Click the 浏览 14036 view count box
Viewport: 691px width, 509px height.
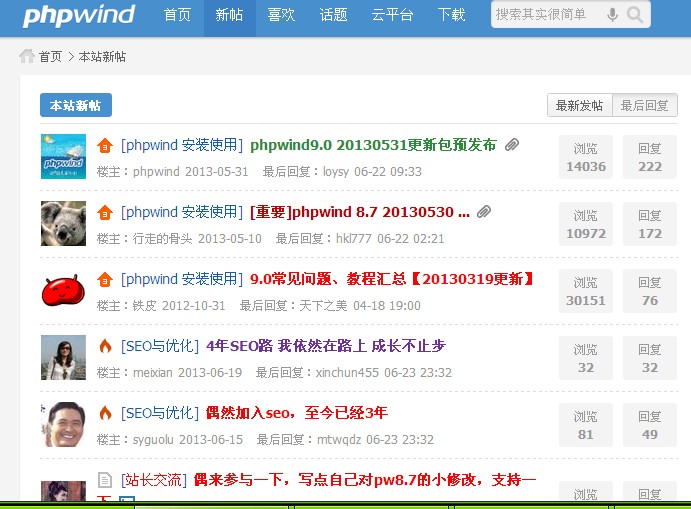pos(586,157)
